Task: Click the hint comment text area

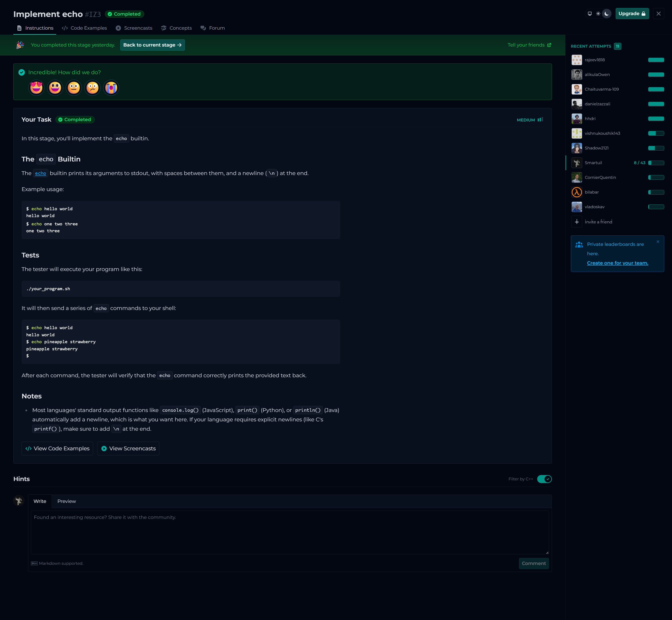Action: point(290,532)
